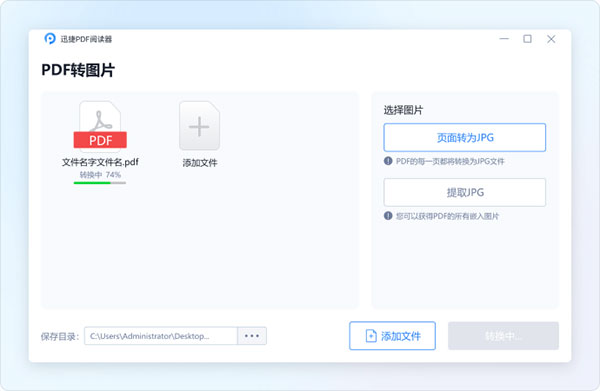Choose the 提取JPG option
Screen dimensions: 600x391
[x=465, y=192]
